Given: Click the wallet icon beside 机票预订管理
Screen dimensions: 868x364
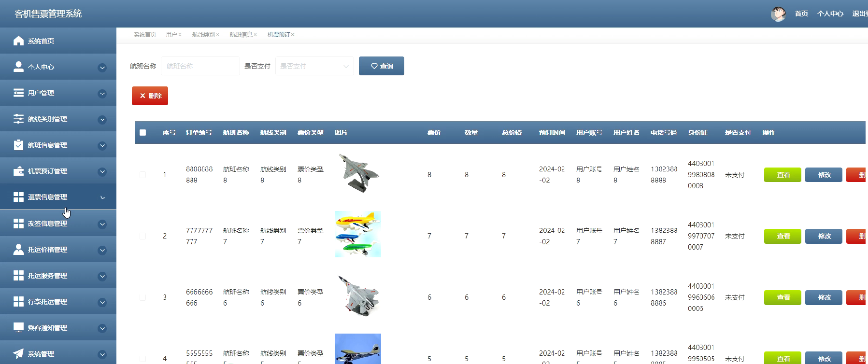Looking at the screenshot, I should 18,171.
